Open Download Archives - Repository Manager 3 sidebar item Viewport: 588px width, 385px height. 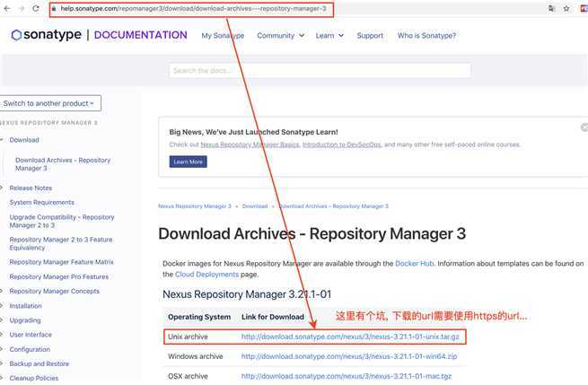(x=63, y=164)
